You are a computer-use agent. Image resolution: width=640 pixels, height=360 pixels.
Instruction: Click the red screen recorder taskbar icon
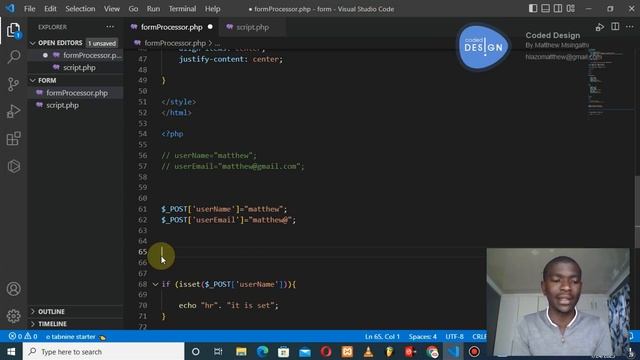[474, 351]
